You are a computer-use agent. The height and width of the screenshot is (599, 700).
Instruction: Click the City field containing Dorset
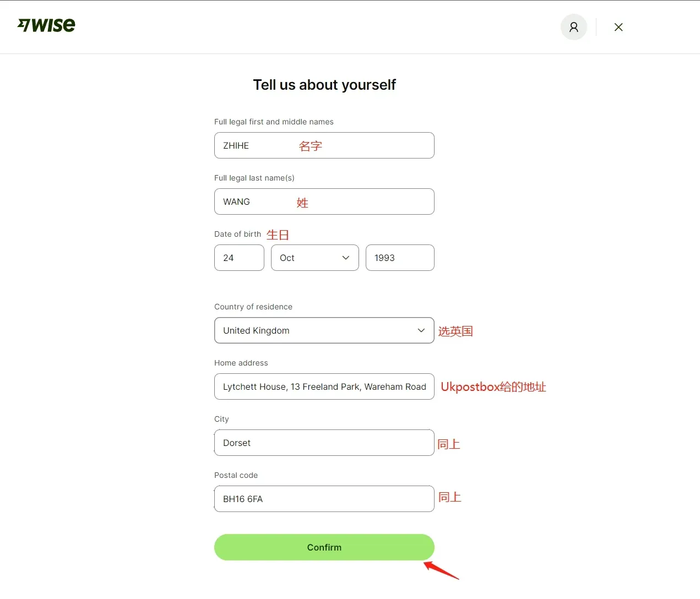[324, 443]
